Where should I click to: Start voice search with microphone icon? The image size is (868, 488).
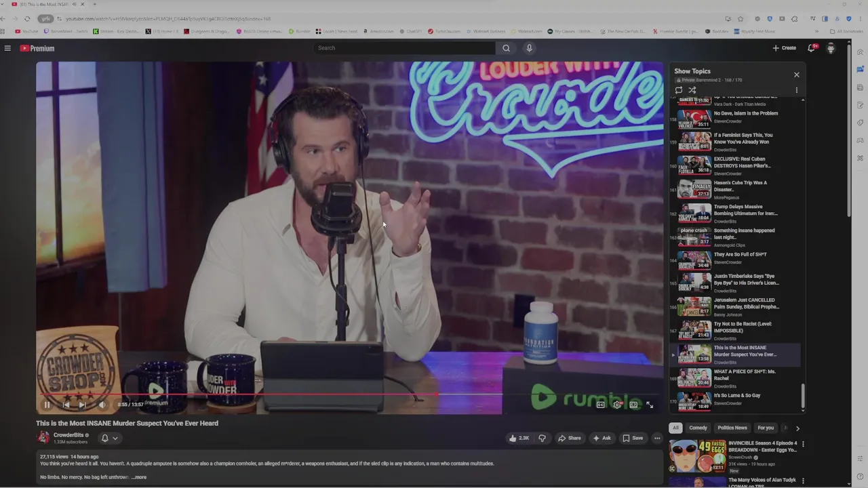pos(530,48)
